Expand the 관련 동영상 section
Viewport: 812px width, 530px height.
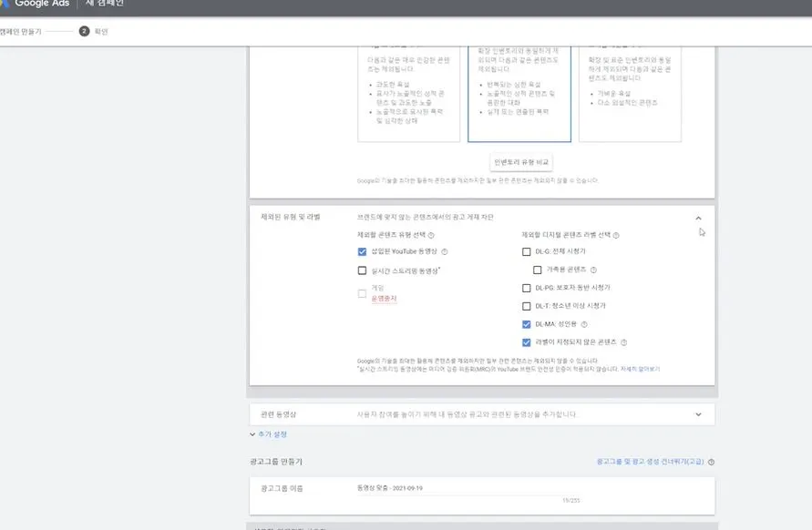click(698, 413)
